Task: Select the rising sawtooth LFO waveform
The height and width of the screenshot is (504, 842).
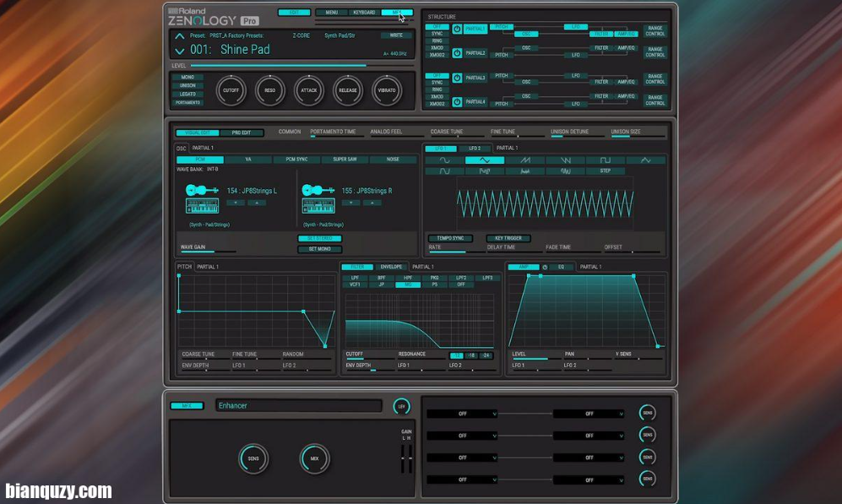Action: [x=524, y=160]
